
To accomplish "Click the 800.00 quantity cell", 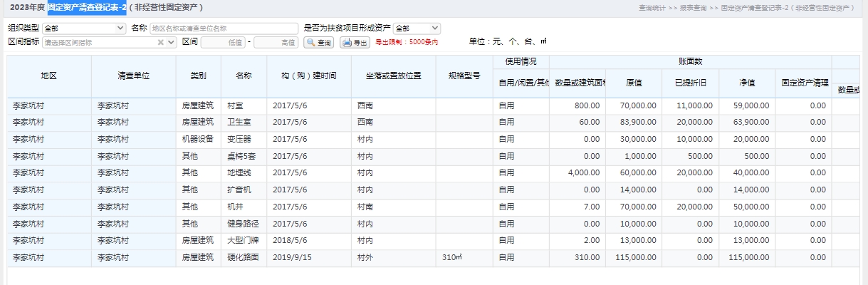I will coord(577,105).
